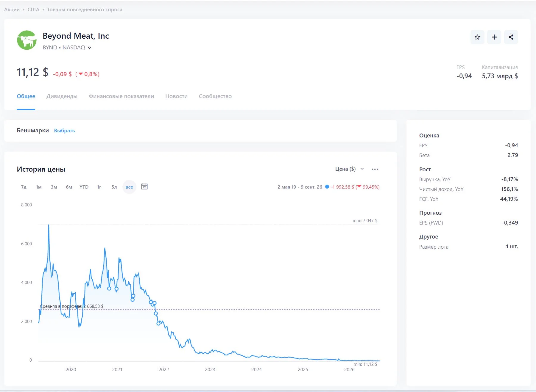Open Товары повседневного спроса breadcrumb category
This screenshot has width=536, height=392.
[85, 10]
